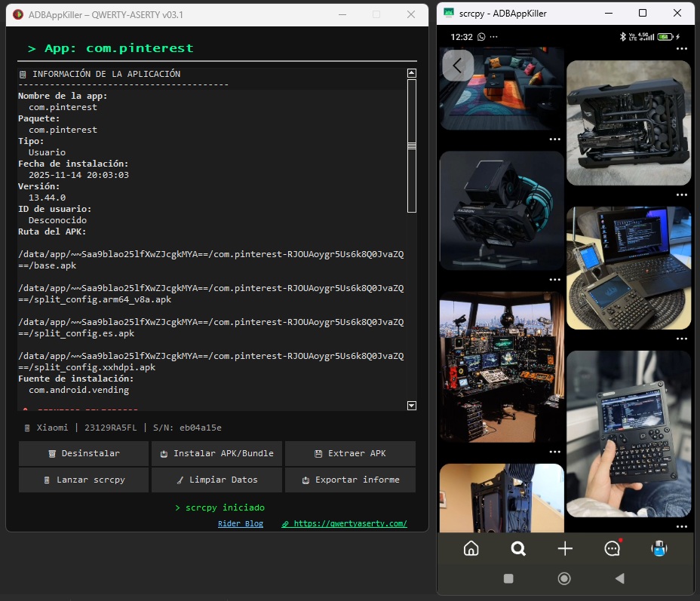Open the Pinterest profile avatar icon
Screen dimensions: 700x601
659,548
